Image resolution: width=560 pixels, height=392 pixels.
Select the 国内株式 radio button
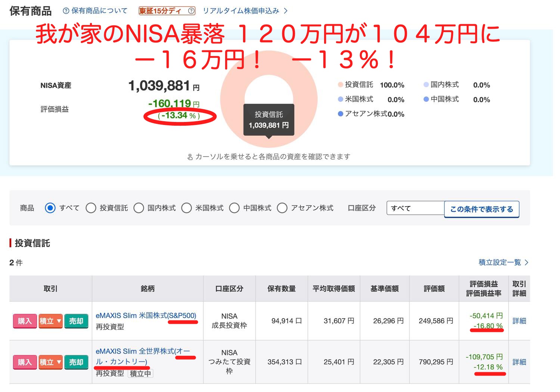(x=139, y=208)
